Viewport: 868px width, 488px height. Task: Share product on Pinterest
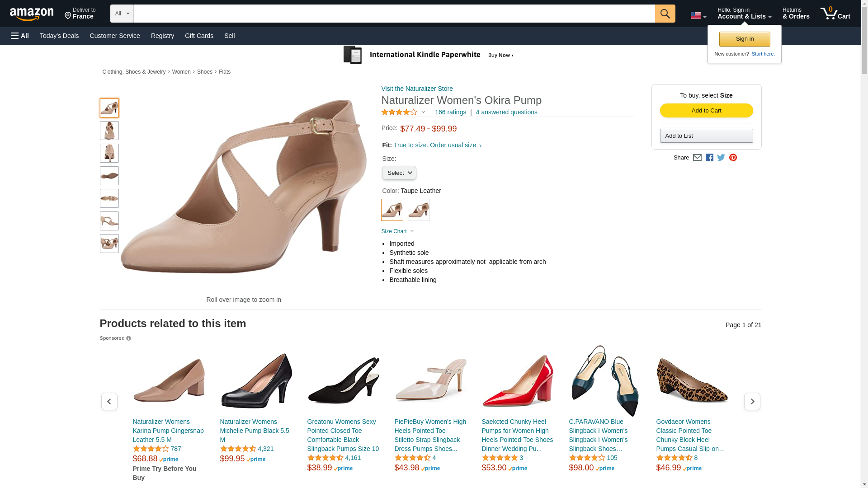733,158
